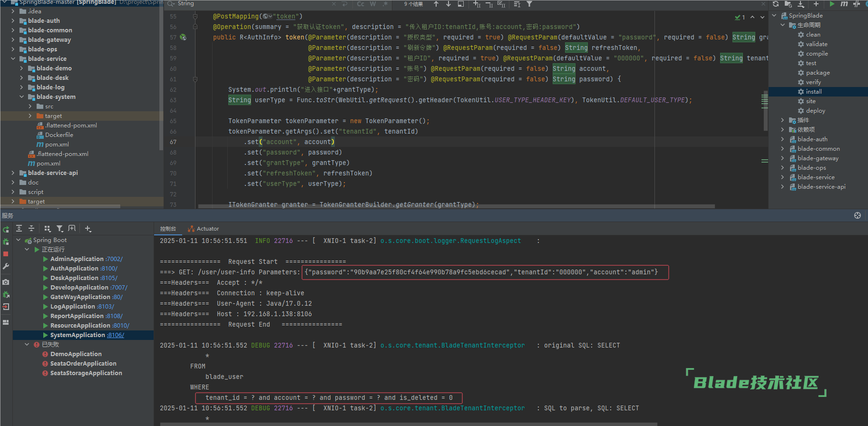Click the layout icon in the Services sidebar
This screenshot has height=426, width=868.
[x=6, y=322]
